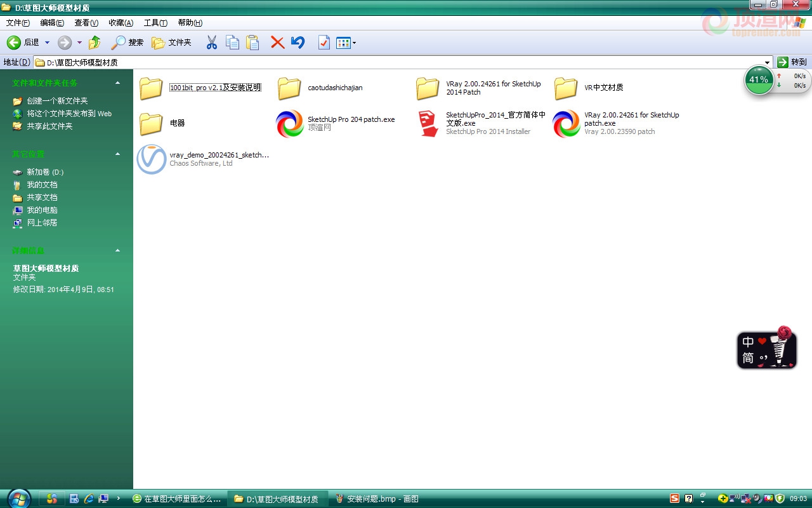Select the vray_demo_20024261_sketch... Chaos Software file
The image size is (812, 508).
[203, 159]
